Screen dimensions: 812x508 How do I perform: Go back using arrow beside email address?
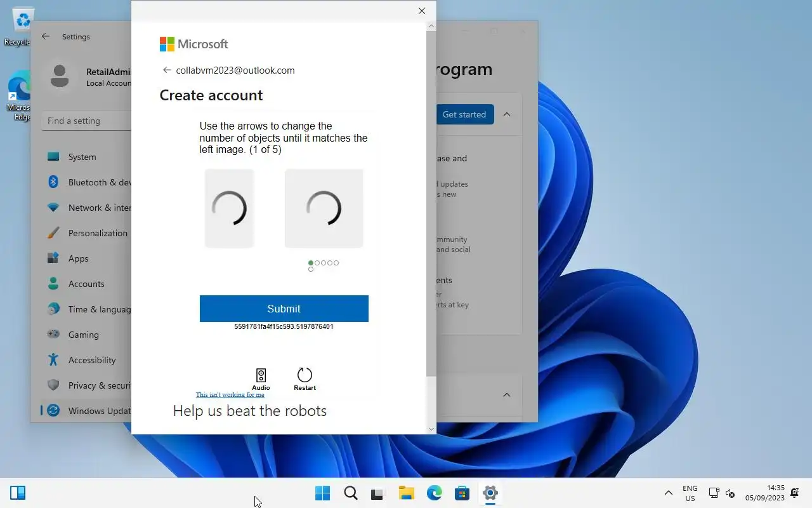(x=167, y=70)
